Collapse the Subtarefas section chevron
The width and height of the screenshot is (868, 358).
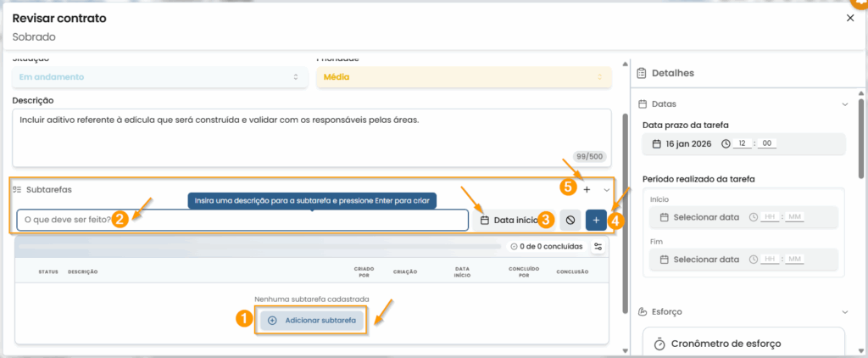coord(606,190)
